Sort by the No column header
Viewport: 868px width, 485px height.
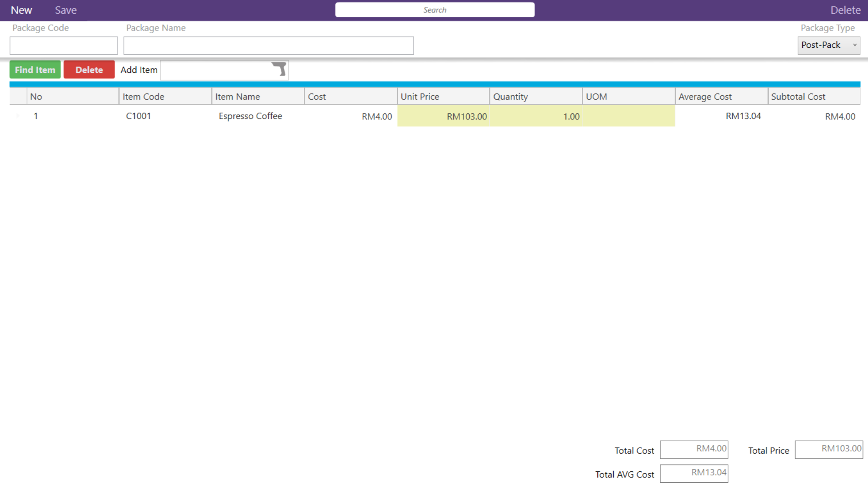point(73,97)
